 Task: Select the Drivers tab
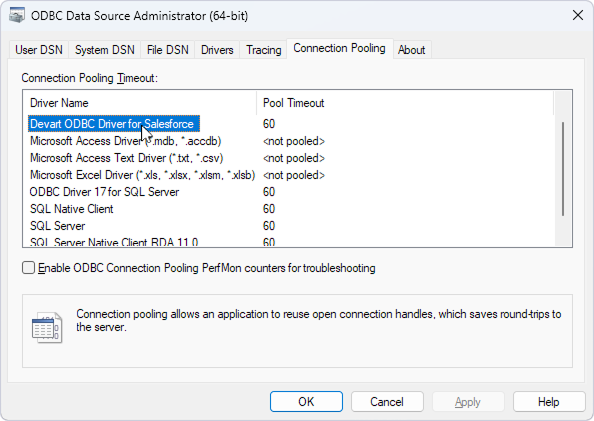217,50
